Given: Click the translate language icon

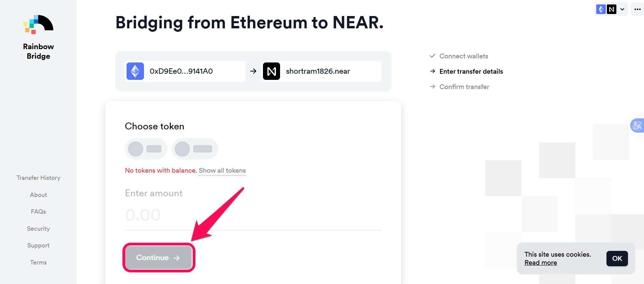Looking at the screenshot, I should tap(638, 126).
